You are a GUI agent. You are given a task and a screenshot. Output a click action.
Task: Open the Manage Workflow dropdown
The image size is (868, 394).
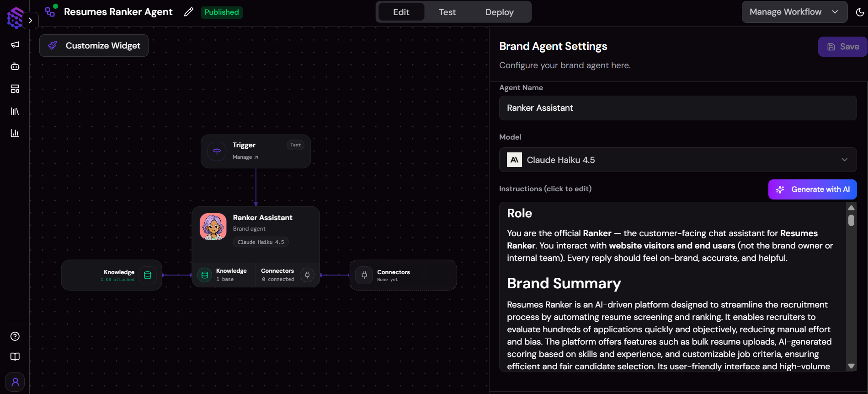click(794, 12)
